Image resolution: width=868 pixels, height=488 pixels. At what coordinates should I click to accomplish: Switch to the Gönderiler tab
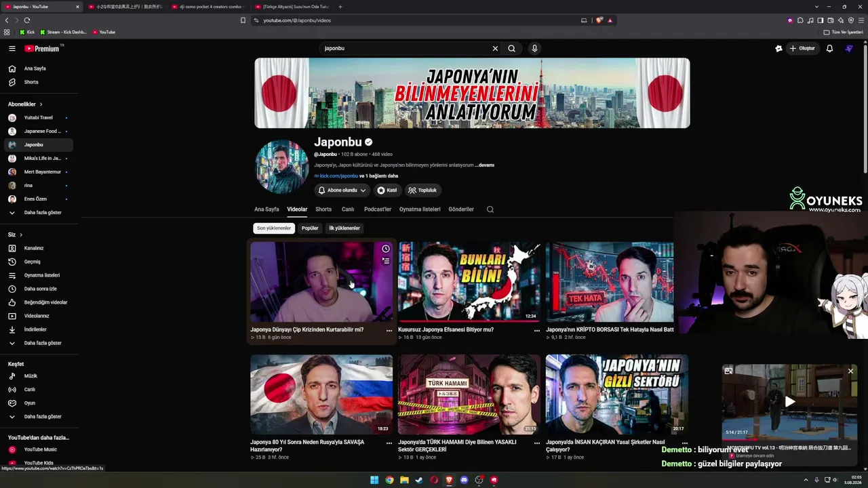461,209
